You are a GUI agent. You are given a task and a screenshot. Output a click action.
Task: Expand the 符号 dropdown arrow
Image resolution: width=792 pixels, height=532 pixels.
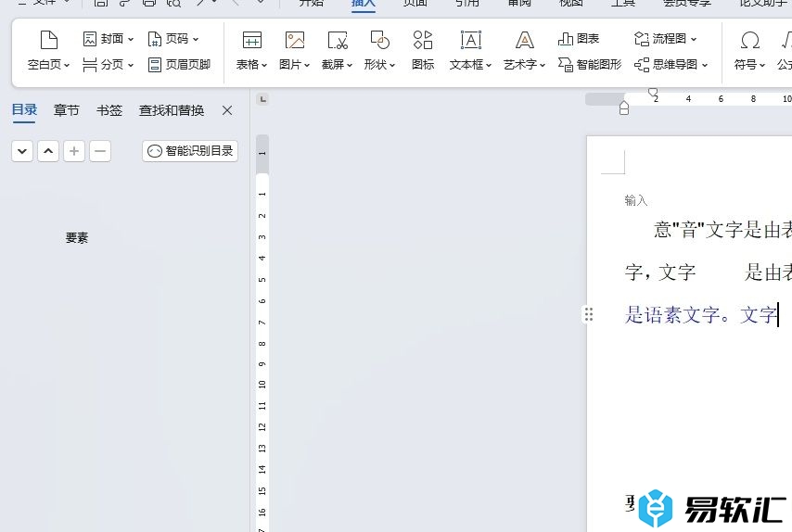[761, 65]
